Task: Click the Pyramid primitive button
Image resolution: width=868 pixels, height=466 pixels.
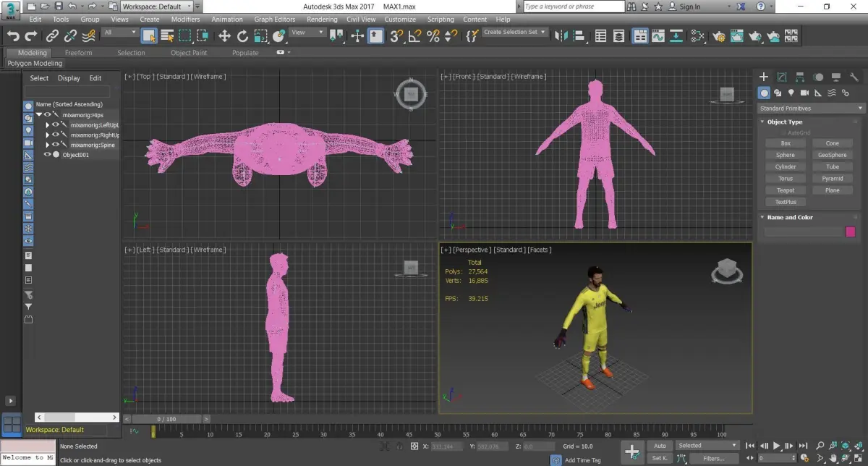Action: pos(833,178)
